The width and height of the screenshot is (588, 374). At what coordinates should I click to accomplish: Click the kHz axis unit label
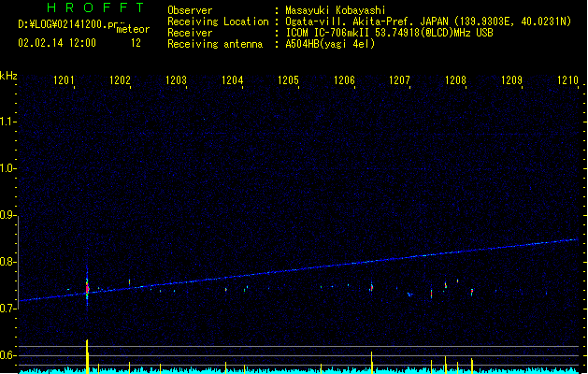(x=8, y=76)
